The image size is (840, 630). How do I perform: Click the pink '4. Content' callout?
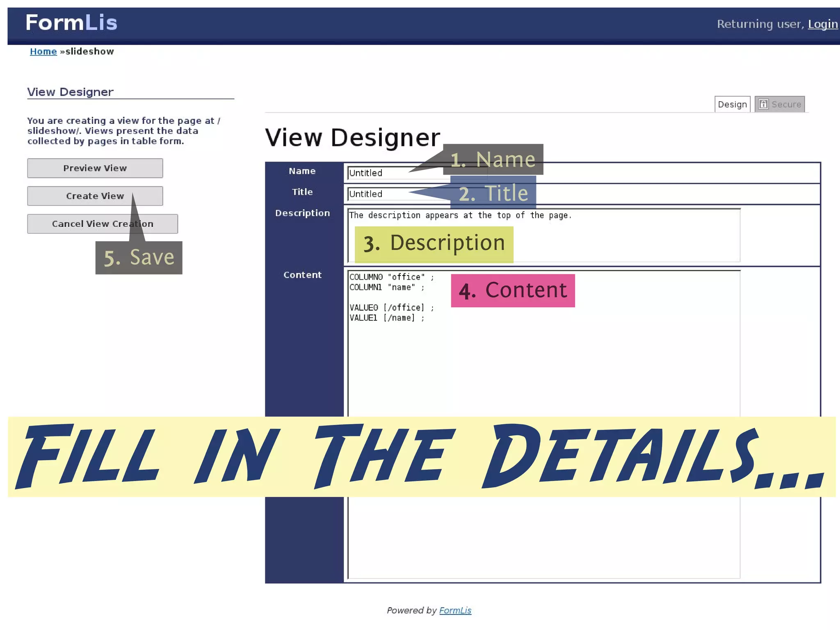pyautogui.click(x=513, y=290)
